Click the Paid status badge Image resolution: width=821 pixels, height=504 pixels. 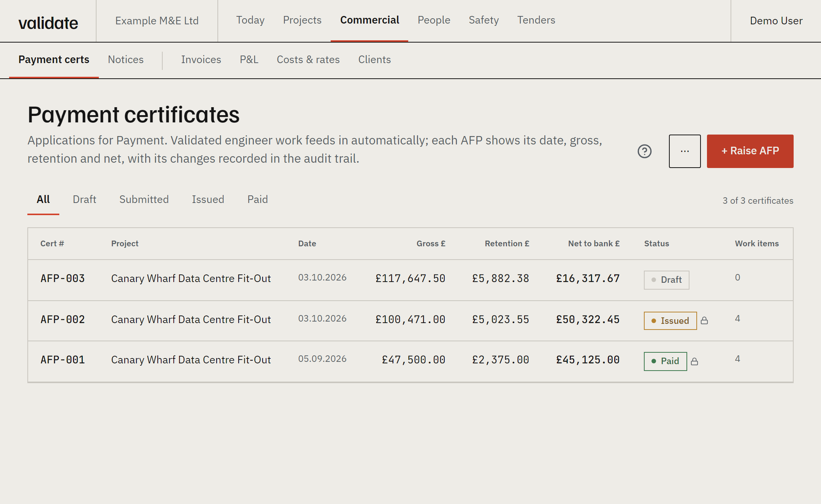665,361
